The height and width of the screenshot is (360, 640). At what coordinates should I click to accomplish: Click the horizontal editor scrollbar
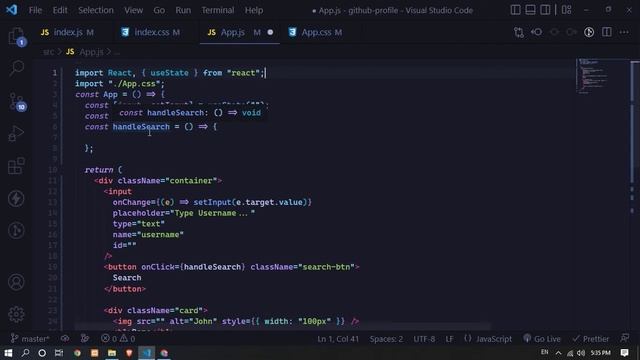click(x=282, y=327)
